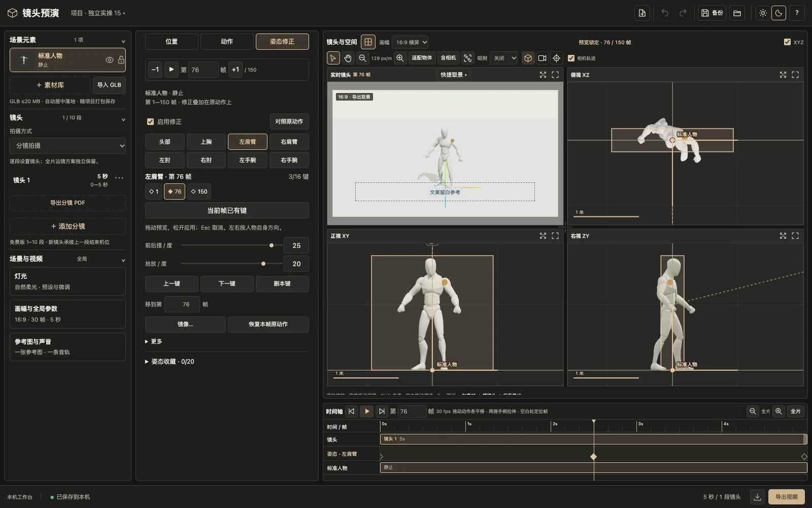This screenshot has height=508, width=812.
Task: Click the video camera icon
Action: [x=542, y=58]
